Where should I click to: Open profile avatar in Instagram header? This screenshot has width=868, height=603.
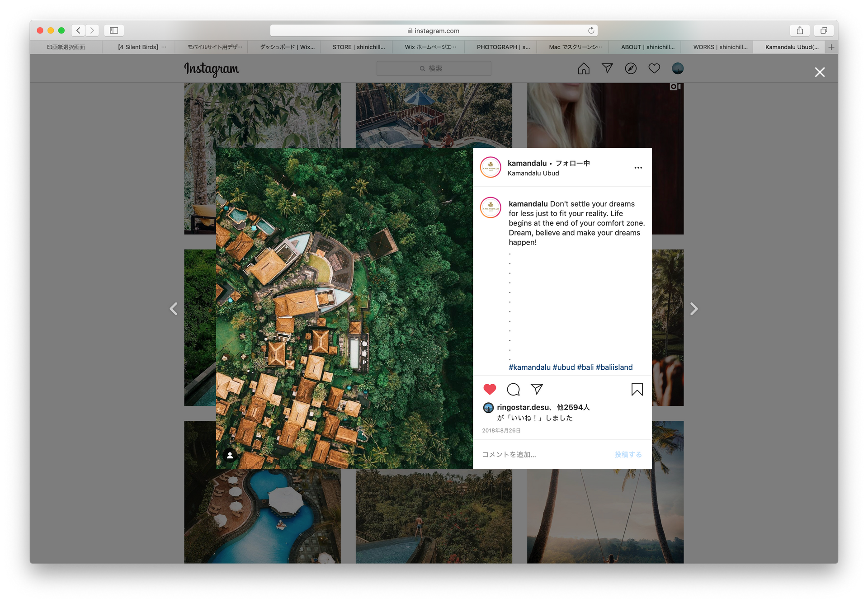point(678,68)
